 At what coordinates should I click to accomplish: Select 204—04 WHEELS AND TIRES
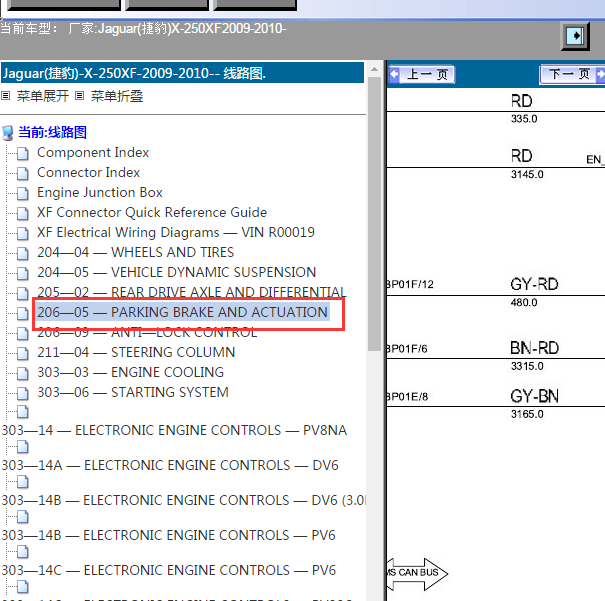(135, 252)
